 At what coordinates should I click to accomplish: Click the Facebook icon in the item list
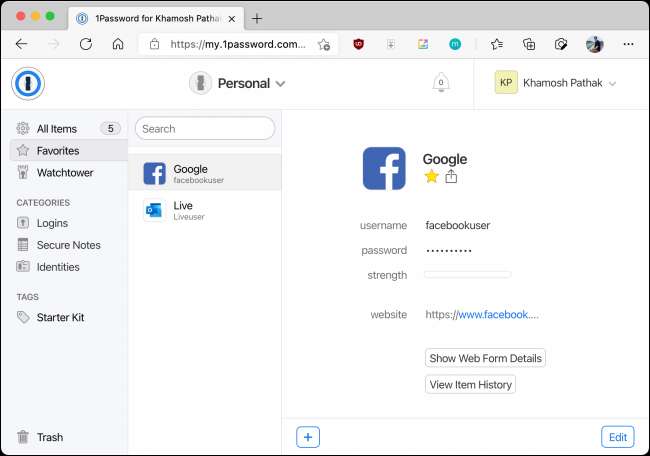(154, 173)
